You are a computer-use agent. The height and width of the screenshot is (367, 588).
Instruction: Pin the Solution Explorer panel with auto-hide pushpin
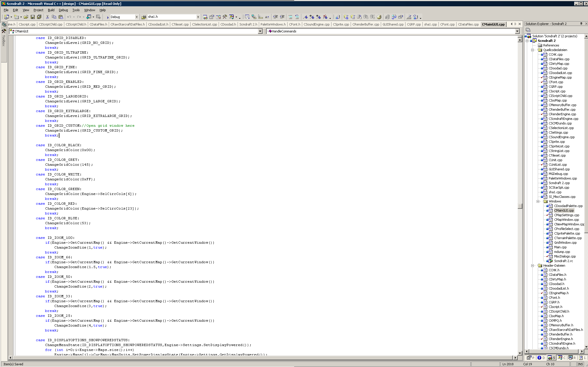581,24
